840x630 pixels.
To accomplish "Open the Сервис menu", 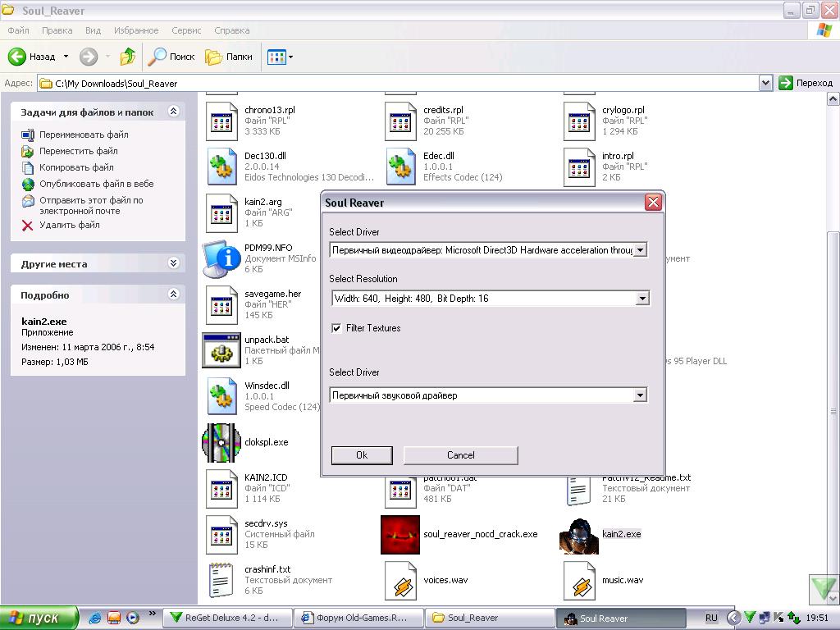I will tap(186, 30).
